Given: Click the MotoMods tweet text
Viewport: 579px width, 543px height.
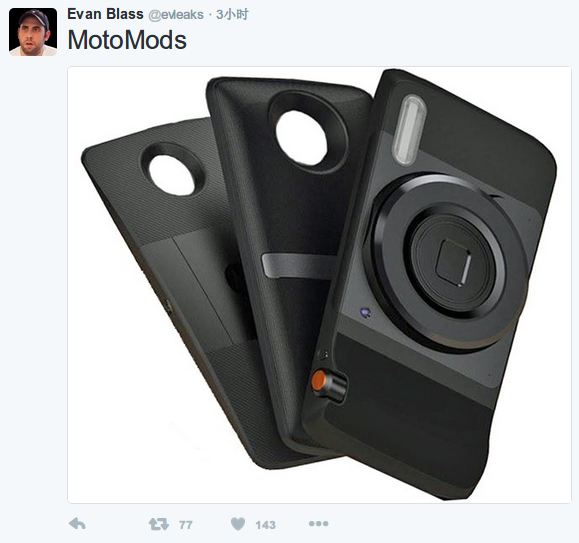Looking at the screenshot, I should click(x=127, y=39).
